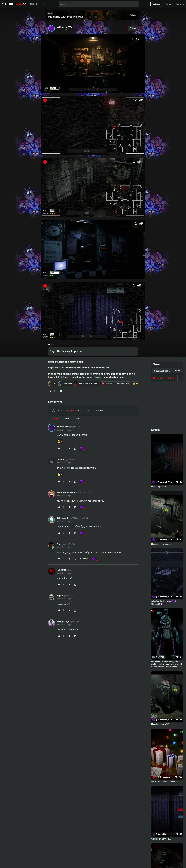Thumbs down ASLLongsky's comment
Viewport: 186px width, 868px height.
click(70, 533)
